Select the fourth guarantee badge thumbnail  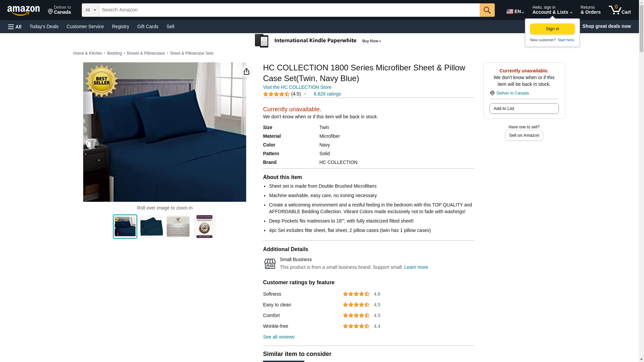pos(205,227)
